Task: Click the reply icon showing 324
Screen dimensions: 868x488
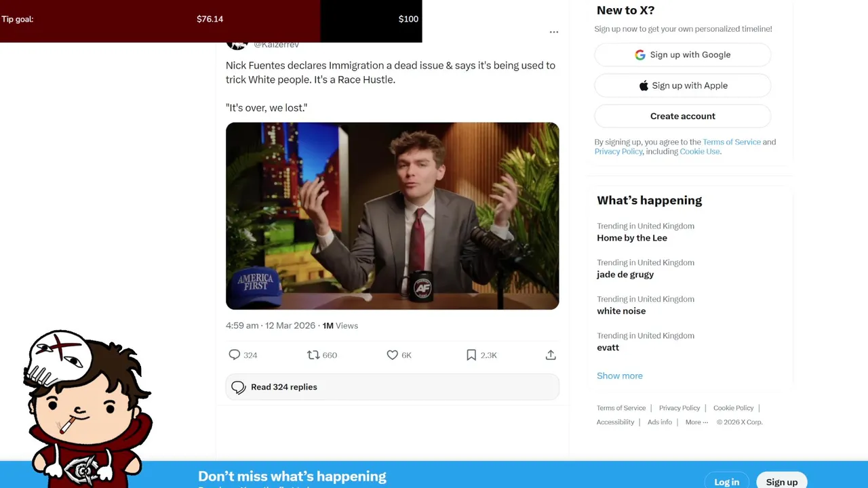Action: click(235, 354)
